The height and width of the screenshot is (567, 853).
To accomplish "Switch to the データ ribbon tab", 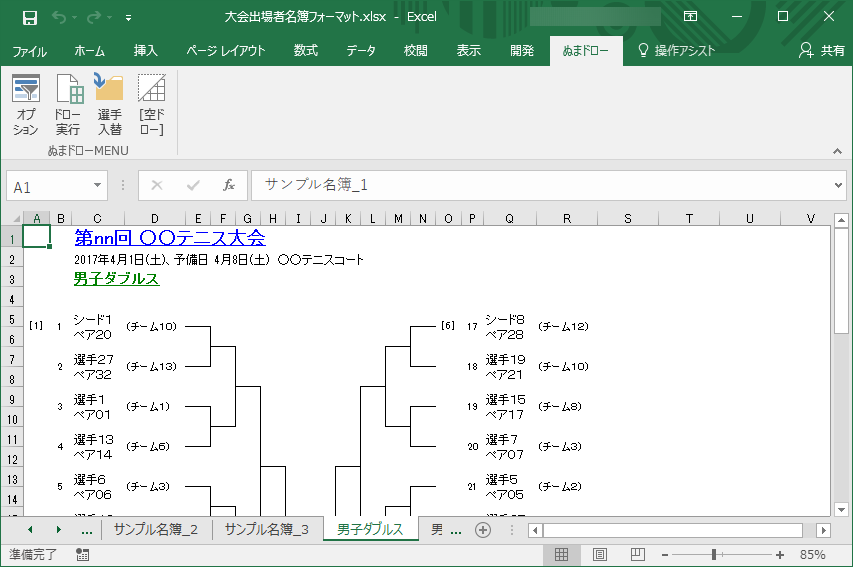I will [x=361, y=51].
